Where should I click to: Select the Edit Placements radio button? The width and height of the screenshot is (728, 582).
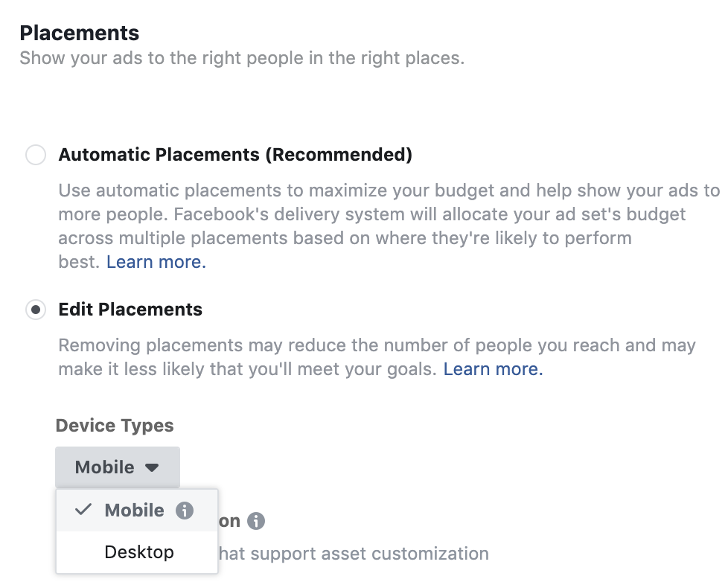click(35, 310)
